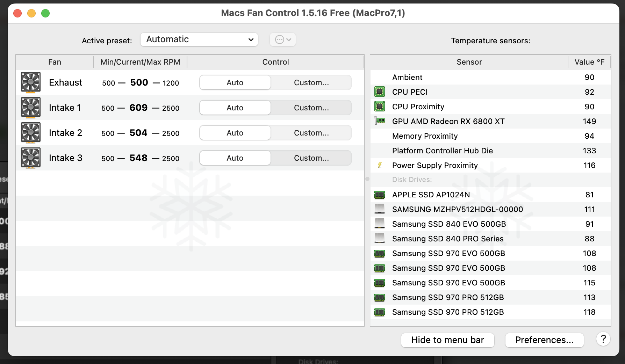Open the Active preset dropdown
Screen dimensions: 625x364
(x=199, y=39)
